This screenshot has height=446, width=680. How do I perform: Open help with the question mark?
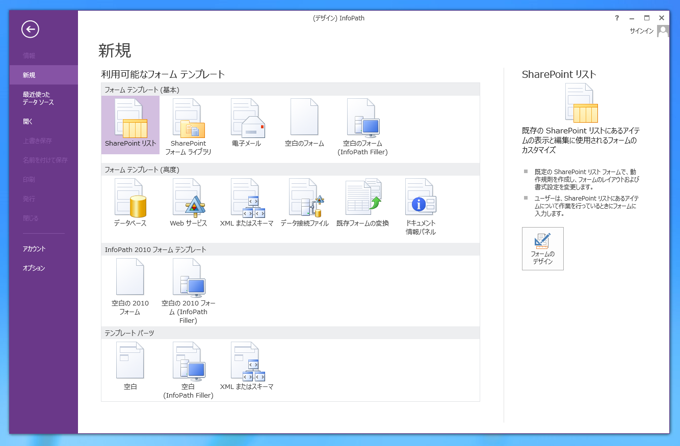pos(617,18)
